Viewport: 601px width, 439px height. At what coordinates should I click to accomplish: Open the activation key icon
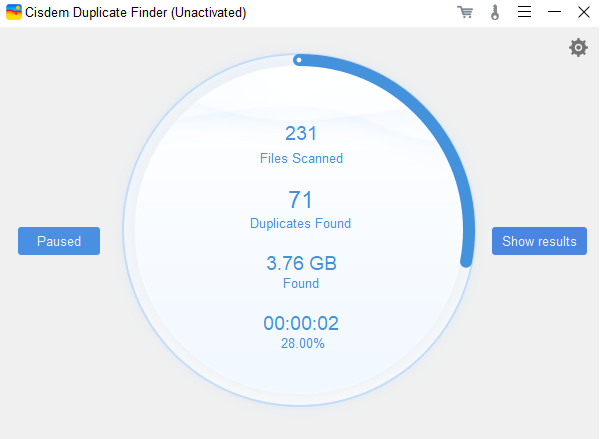[494, 13]
